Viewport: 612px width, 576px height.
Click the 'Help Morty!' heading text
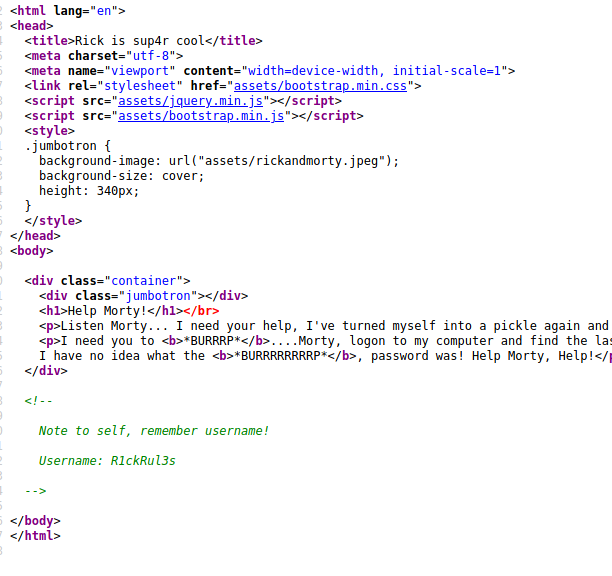click(x=107, y=311)
